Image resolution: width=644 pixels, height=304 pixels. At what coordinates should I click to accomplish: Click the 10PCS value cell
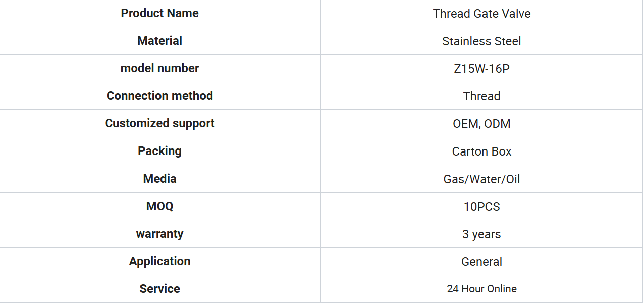click(482, 206)
